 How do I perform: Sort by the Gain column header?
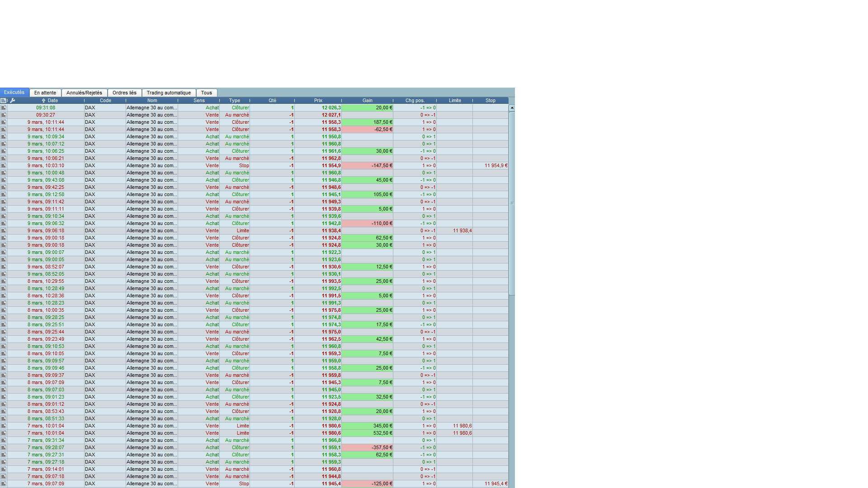pos(367,101)
